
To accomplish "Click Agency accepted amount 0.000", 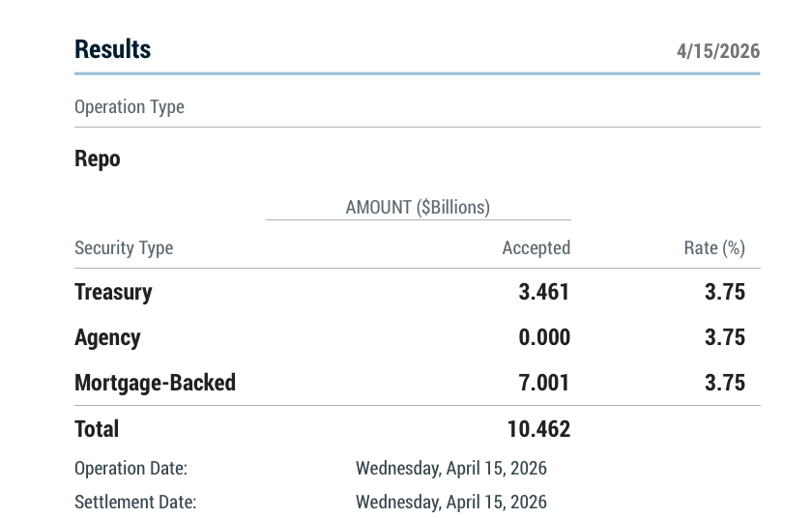I will tap(544, 337).
